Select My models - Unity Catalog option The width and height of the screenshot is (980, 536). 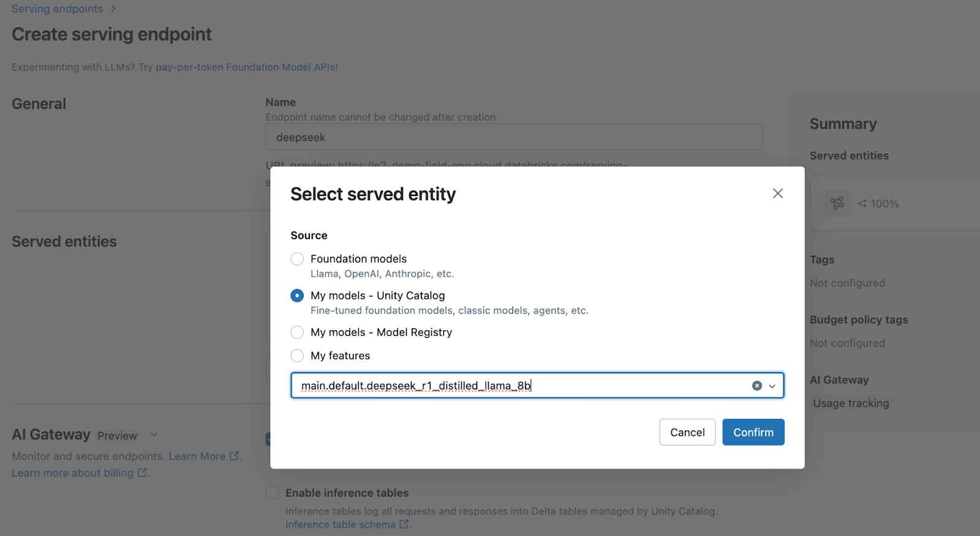pos(297,296)
